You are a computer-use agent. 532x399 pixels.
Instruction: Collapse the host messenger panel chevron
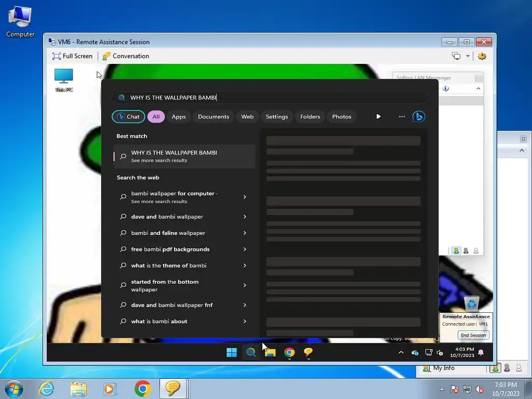click(522, 150)
